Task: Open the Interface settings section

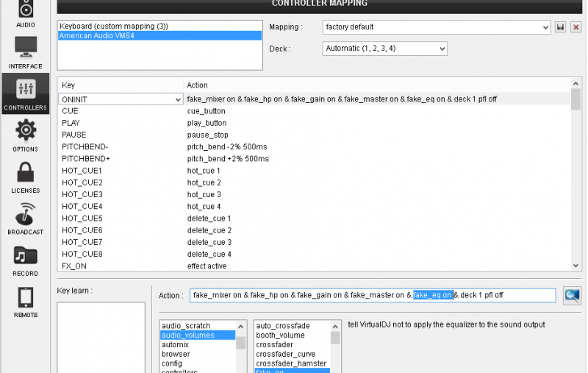Action: click(25, 51)
